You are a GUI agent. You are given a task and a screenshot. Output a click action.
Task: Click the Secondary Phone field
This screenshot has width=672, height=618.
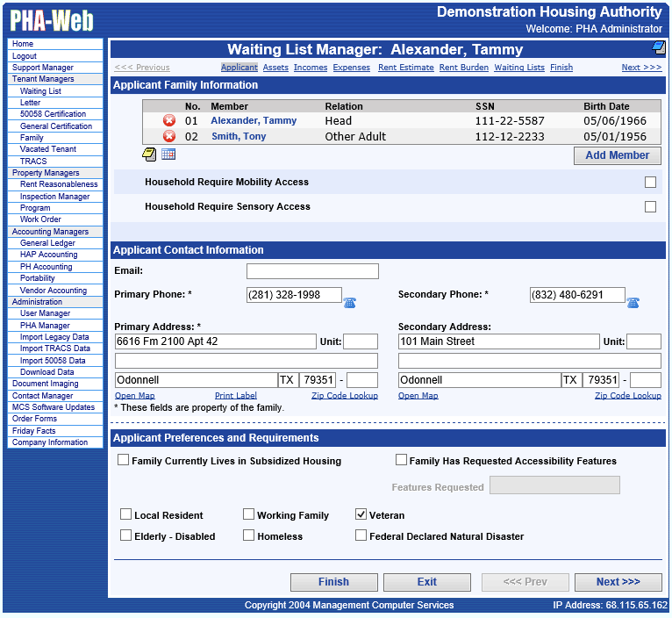(x=577, y=295)
